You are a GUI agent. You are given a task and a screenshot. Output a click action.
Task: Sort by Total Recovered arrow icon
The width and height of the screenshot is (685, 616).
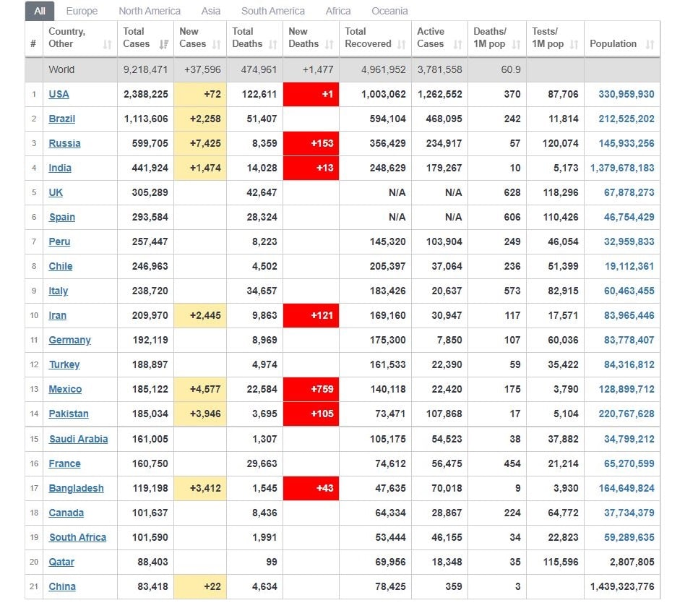[x=401, y=44]
